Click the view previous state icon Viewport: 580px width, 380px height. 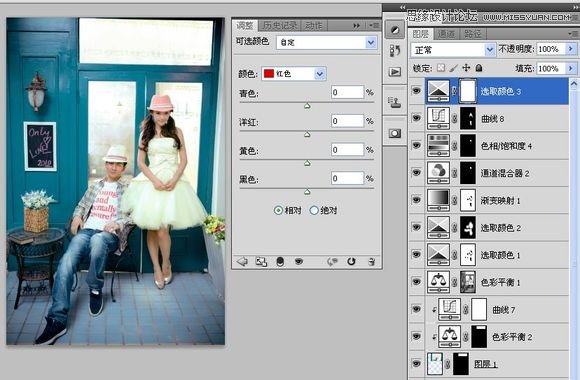(x=332, y=262)
